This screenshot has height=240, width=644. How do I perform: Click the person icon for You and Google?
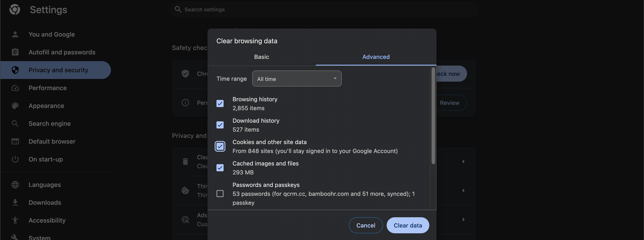(x=15, y=34)
